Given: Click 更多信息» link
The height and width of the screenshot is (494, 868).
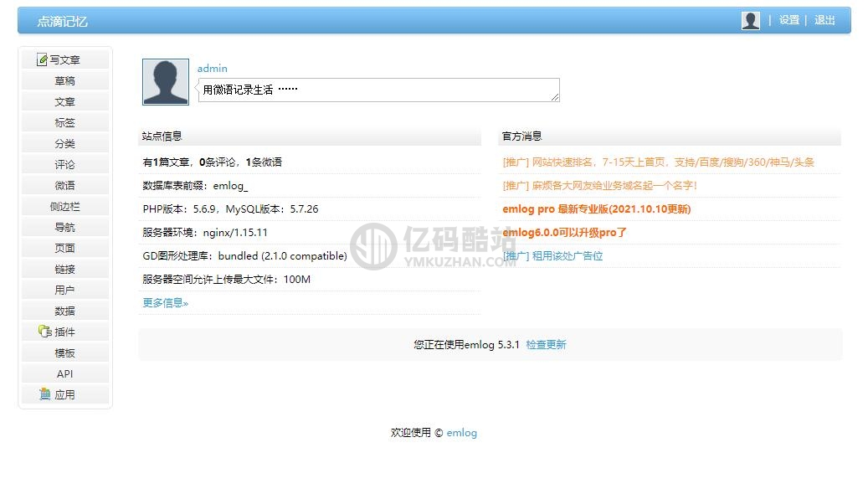Looking at the screenshot, I should [x=166, y=303].
